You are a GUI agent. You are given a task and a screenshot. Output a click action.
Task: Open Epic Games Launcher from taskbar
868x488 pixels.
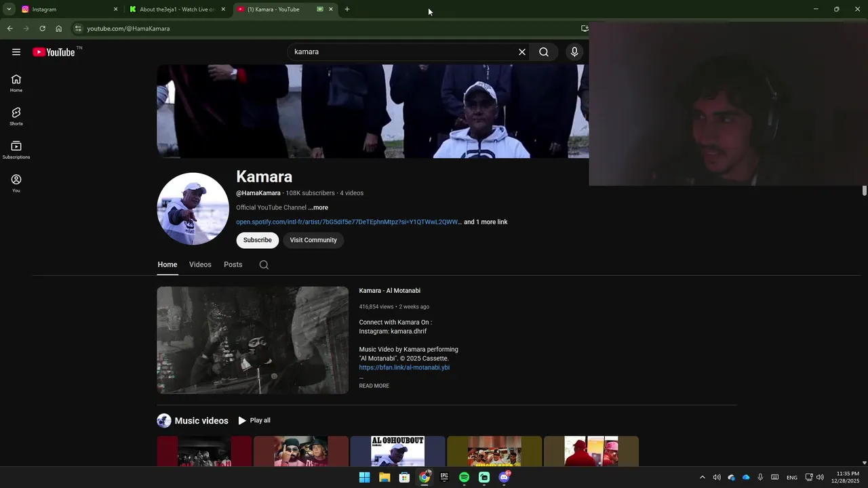[x=444, y=477]
